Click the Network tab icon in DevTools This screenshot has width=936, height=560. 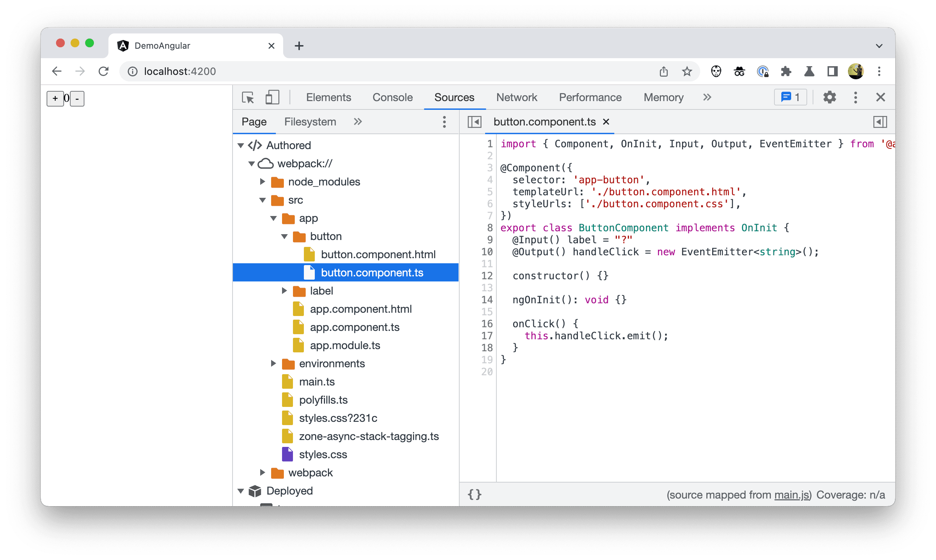tap(517, 97)
